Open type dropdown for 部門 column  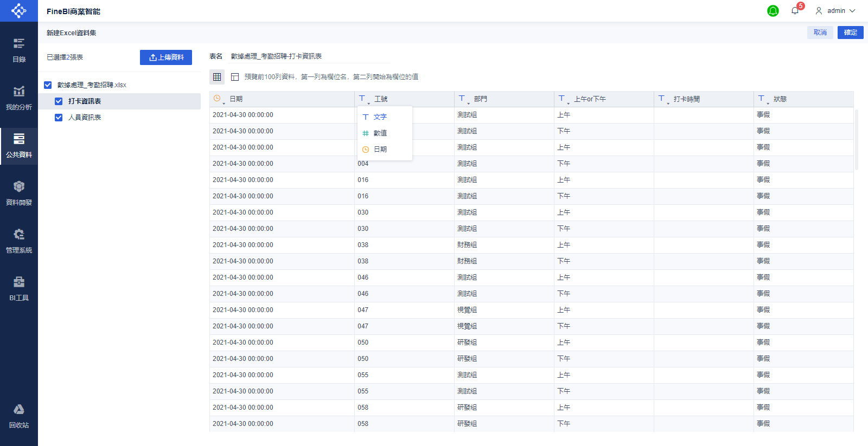pyautogui.click(x=463, y=99)
